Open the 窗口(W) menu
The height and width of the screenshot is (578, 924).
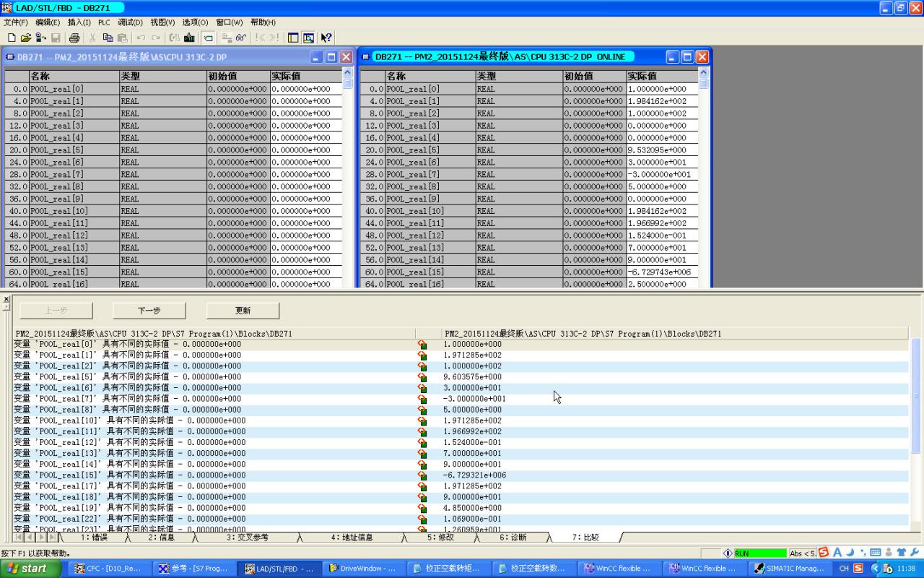[x=229, y=22]
